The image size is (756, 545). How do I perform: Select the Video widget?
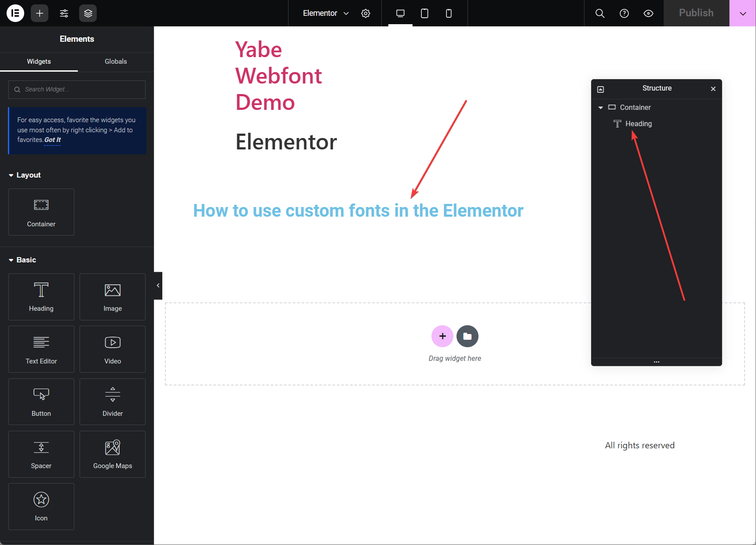point(113,349)
